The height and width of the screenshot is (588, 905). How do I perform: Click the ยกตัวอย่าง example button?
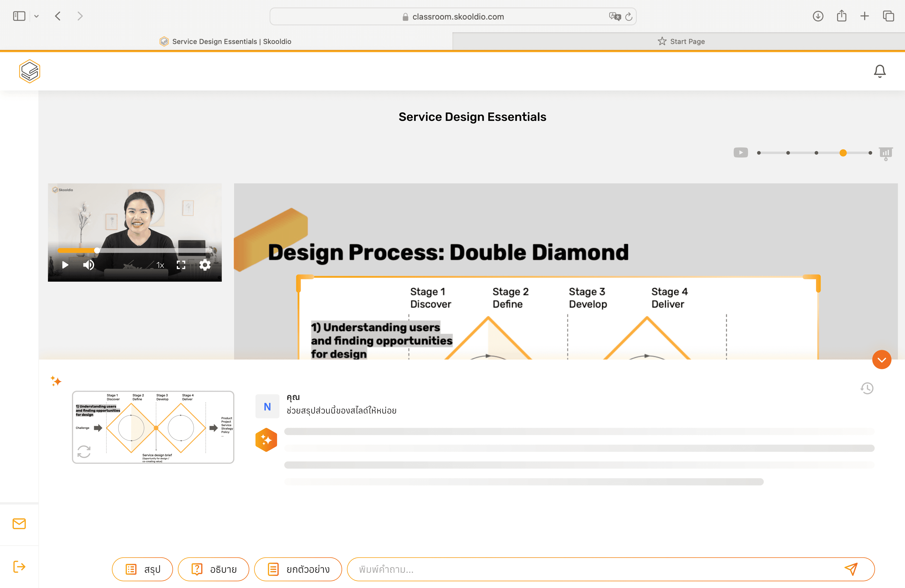(298, 569)
